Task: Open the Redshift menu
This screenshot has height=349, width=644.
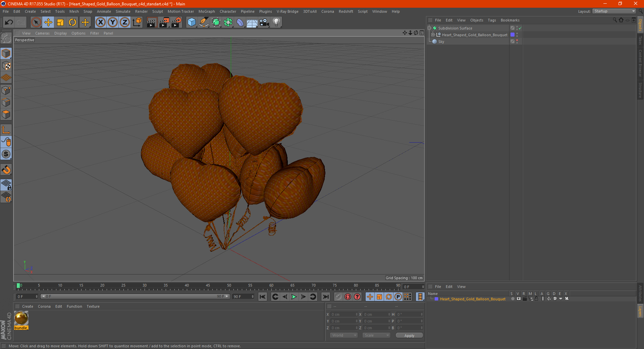Action: tap(346, 11)
